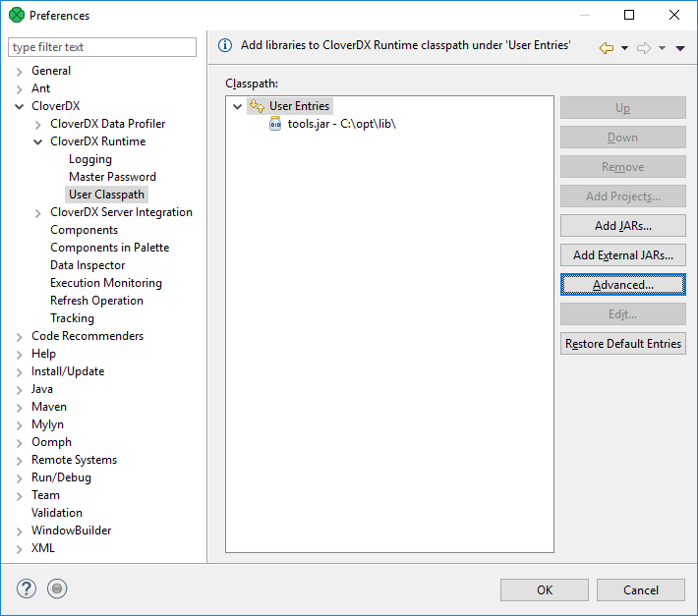
Task: Focus the type filter text field
Action: (x=102, y=47)
